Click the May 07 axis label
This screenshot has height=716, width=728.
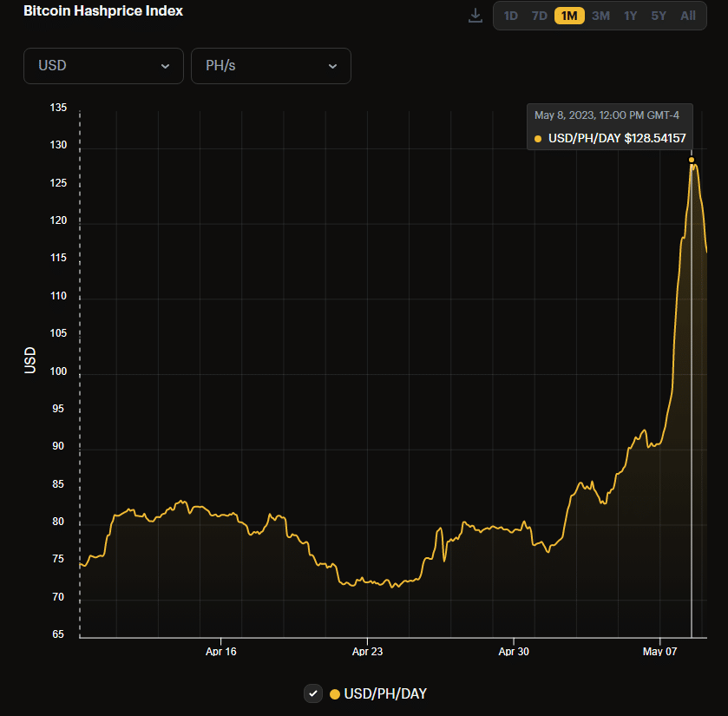tap(659, 652)
